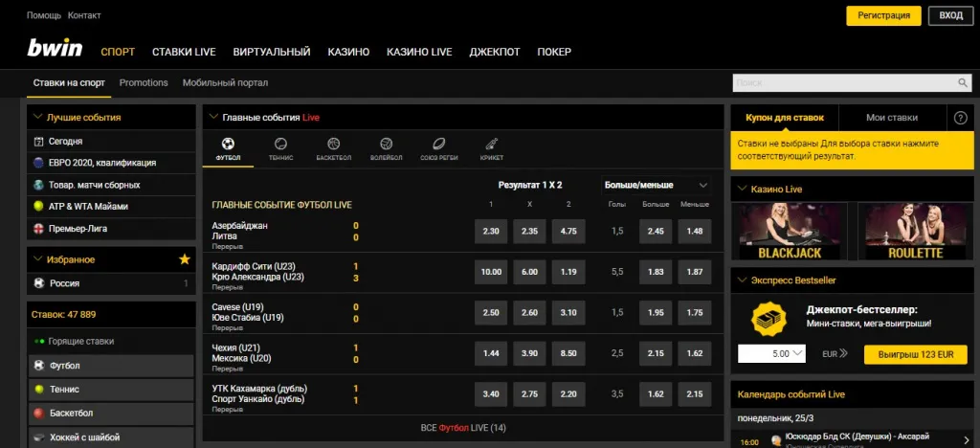Select draw odds 6.00 for Кардифф Сити
Image resolution: width=980 pixels, height=448 pixels.
coord(529,272)
